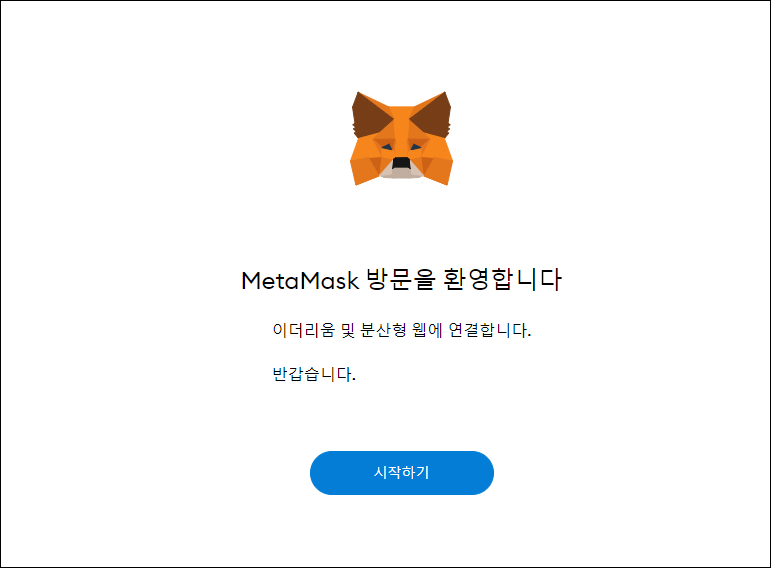This screenshot has height=568, width=771.
Task: Click the fox's right brown ear
Action: pyautogui.click(x=432, y=115)
